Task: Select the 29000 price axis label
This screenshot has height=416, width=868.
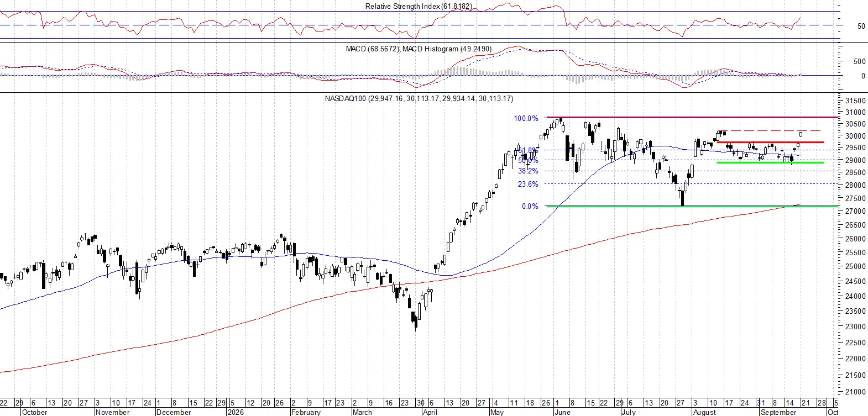Action: point(855,161)
